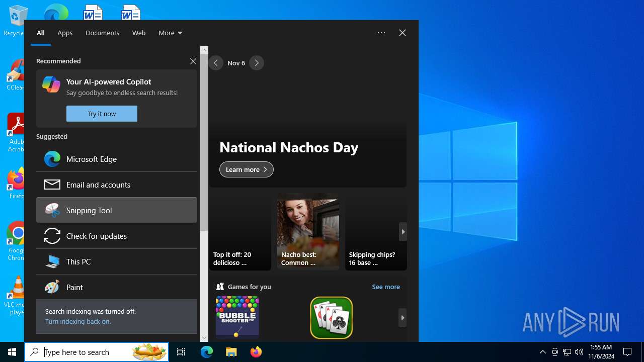644x362 pixels.
Task: Switch to the Documents tab
Action: tap(102, 33)
